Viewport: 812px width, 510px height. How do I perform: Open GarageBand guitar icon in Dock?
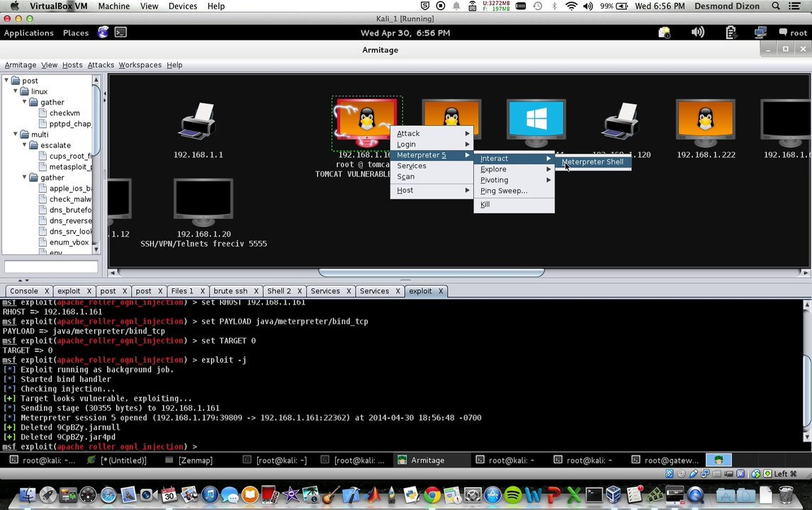click(331, 494)
